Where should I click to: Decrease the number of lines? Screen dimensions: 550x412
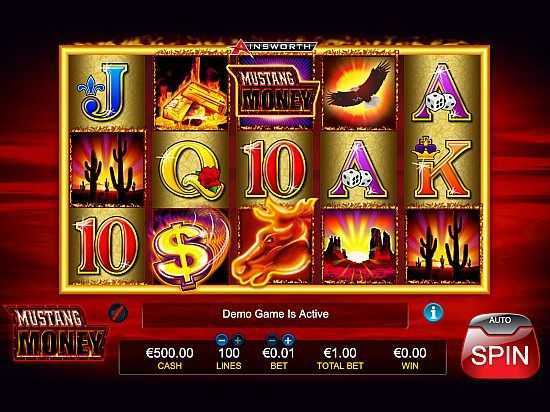click(222, 340)
